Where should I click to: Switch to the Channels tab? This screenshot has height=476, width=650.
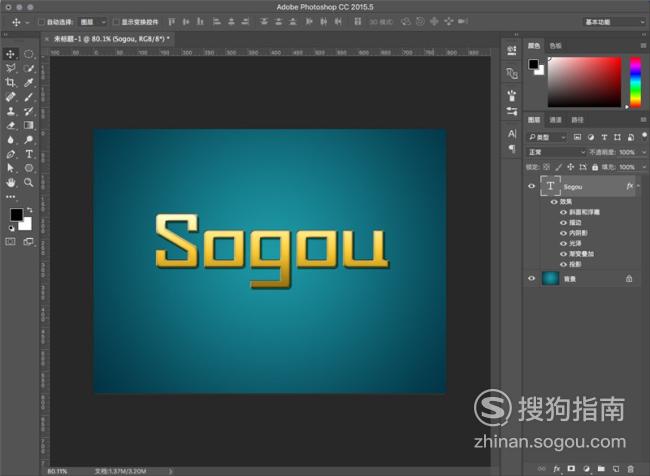pyautogui.click(x=555, y=120)
